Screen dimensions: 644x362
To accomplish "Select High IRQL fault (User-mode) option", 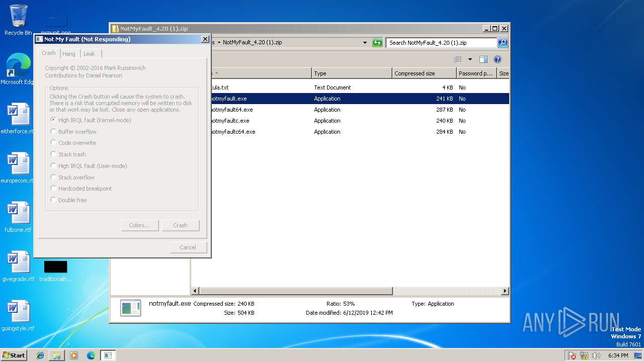I will tap(89, 166).
